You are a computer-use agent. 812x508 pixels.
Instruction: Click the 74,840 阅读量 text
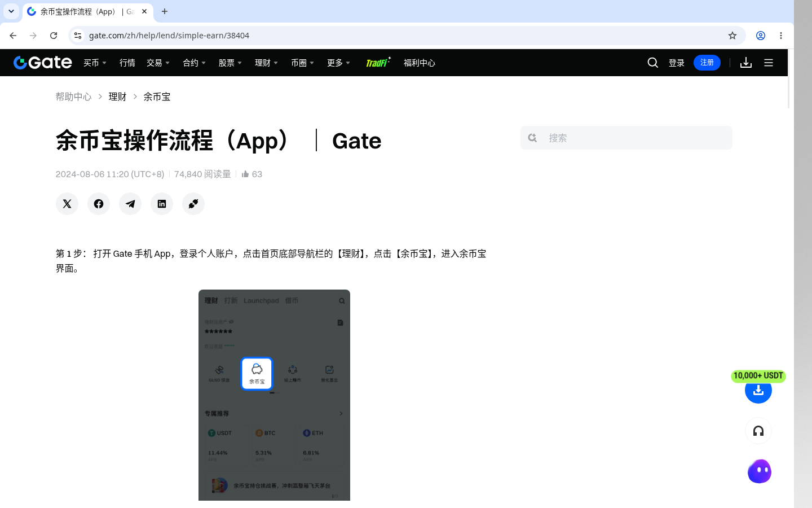click(202, 174)
